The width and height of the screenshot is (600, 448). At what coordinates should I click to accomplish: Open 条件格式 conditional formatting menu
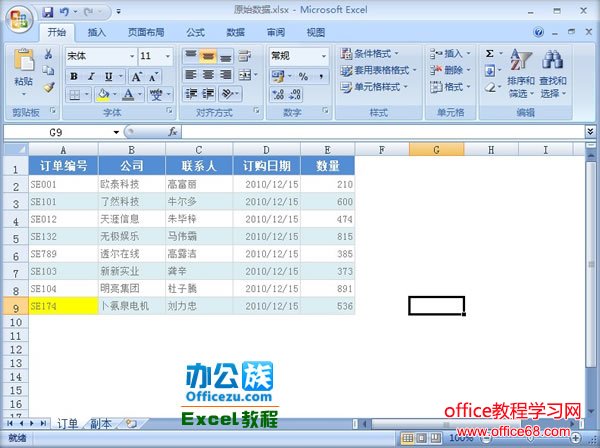point(370,54)
